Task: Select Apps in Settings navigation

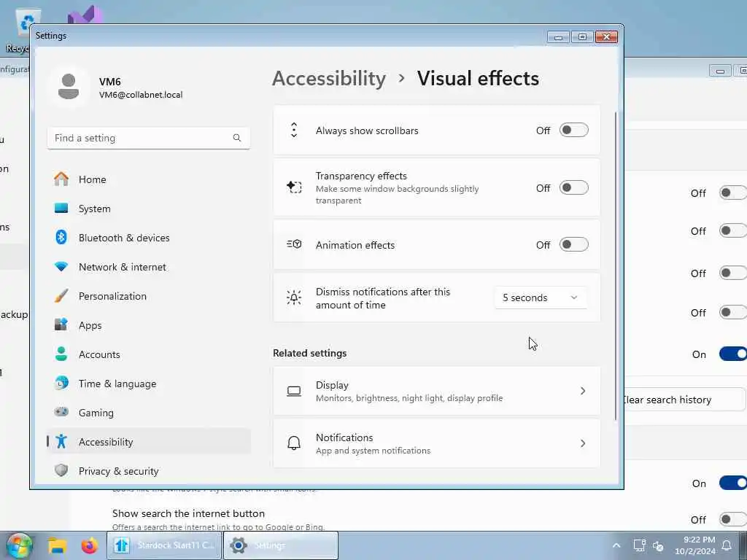Action: [x=149, y=325]
